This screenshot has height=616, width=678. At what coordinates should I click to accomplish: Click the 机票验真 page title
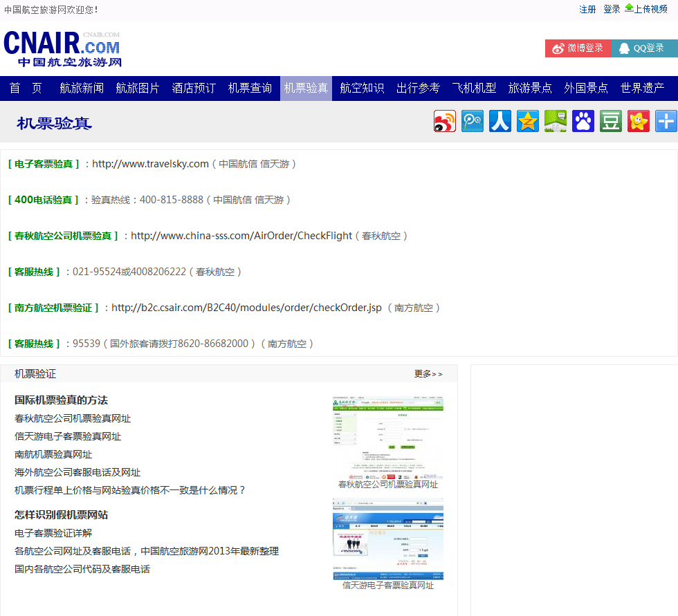point(54,123)
